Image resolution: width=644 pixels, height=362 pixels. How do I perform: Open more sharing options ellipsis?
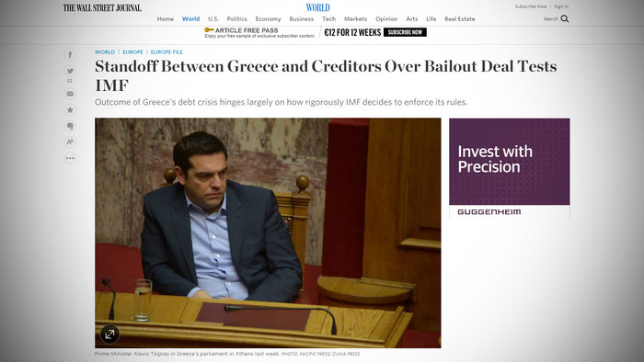click(70, 158)
